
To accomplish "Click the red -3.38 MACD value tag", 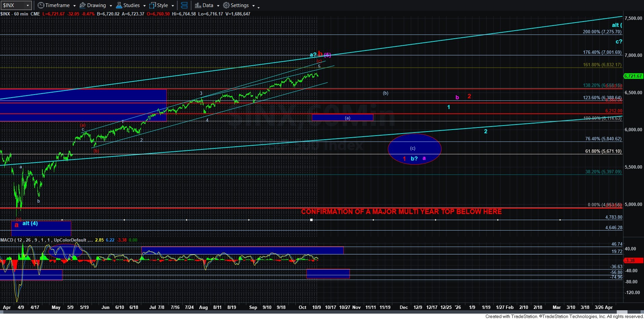I will tap(633, 260).
